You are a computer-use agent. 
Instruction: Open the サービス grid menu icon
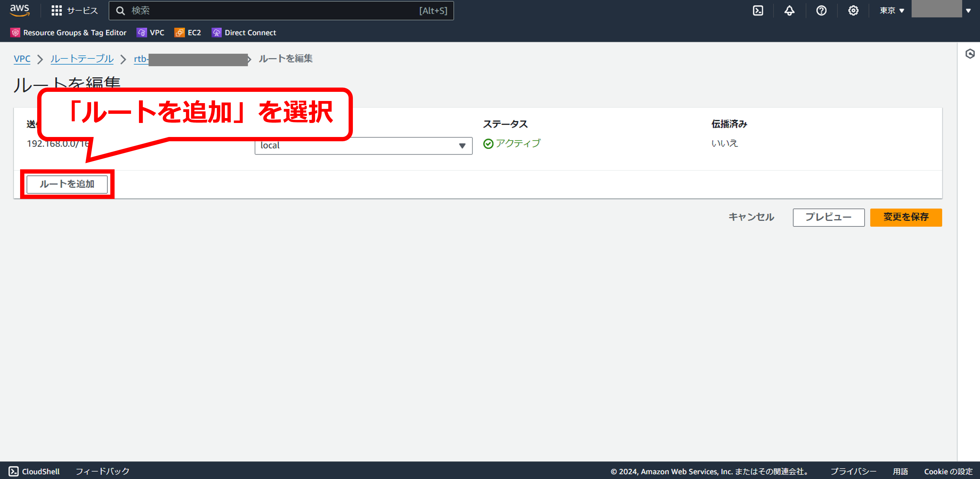pyautogui.click(x=56, y=11)
